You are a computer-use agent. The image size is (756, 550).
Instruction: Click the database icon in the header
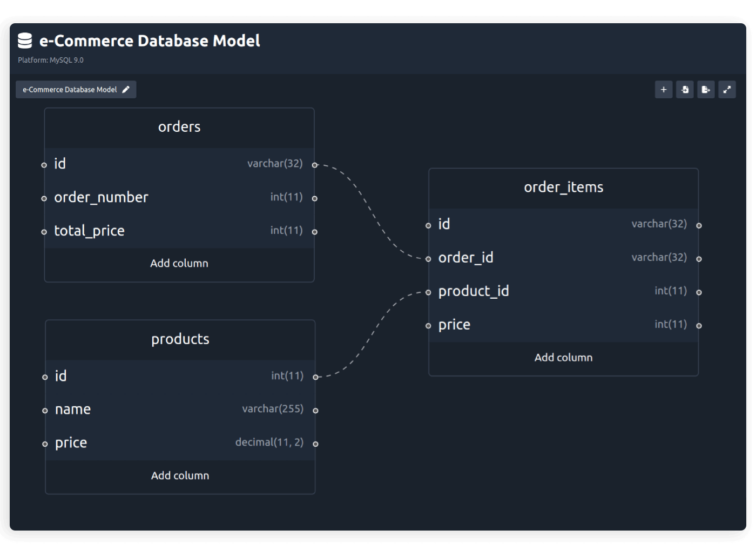[x=24, y=40]
